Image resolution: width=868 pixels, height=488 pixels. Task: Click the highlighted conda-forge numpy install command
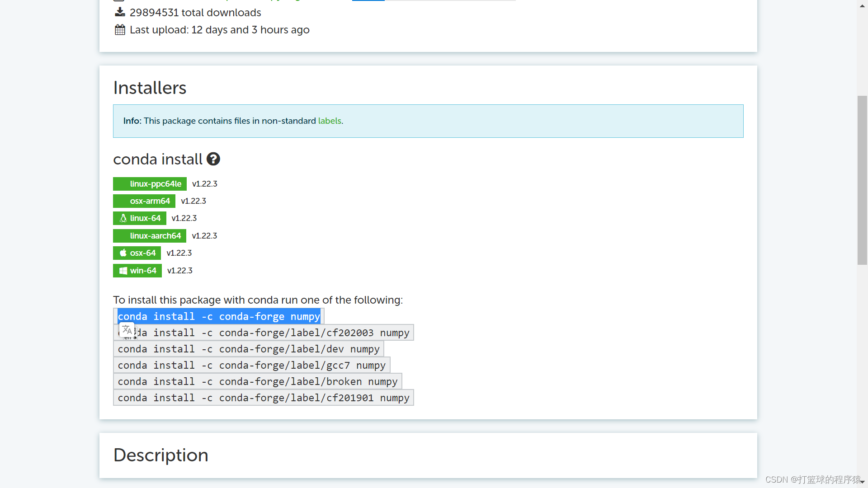(219, 317)
